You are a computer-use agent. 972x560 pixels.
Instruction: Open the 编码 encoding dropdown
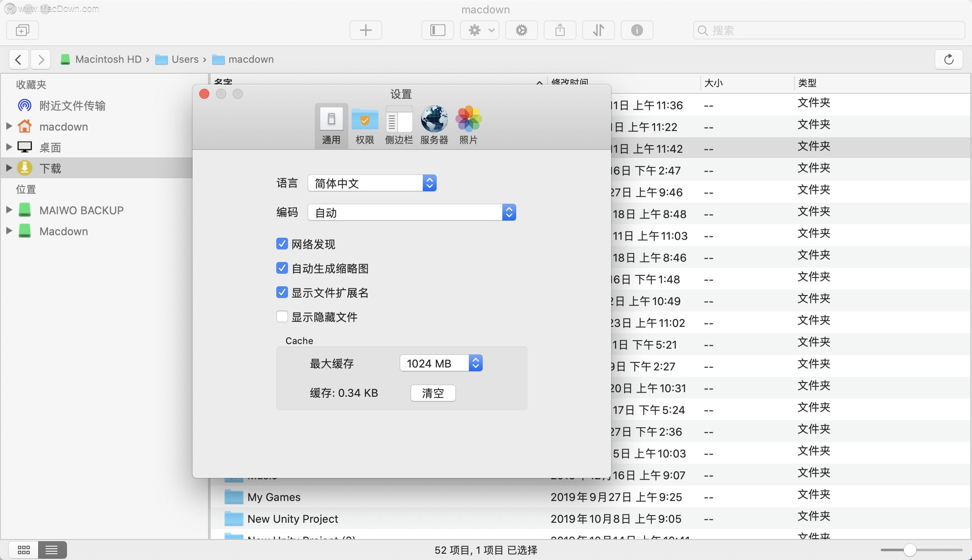[x=412, y=213]
